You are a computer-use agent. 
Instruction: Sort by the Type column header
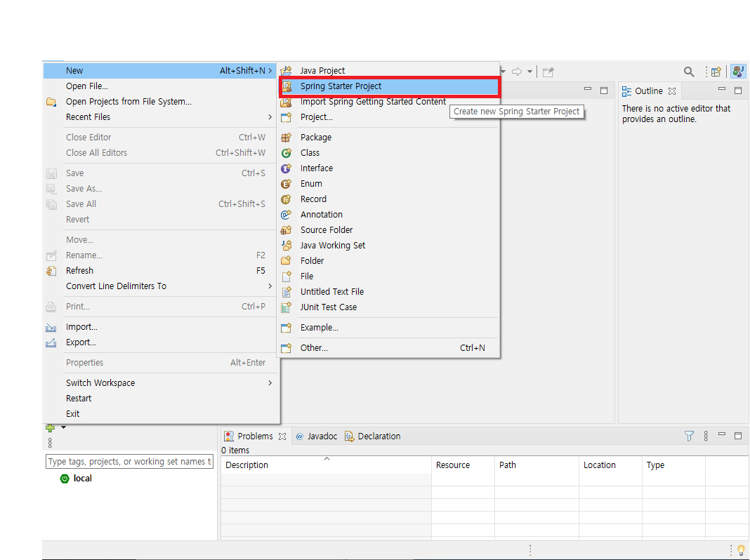(x=673, y=465)
